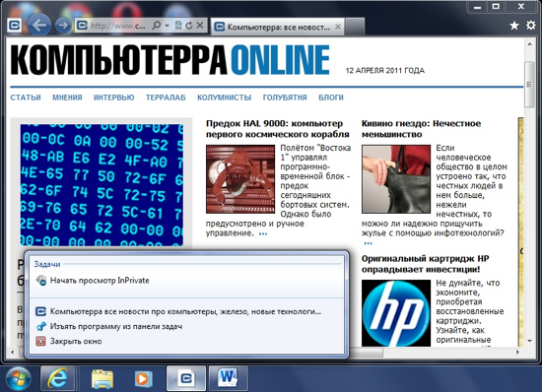
Task: Toggle the Compatibility View icon
Action: (x=178, y=26)
